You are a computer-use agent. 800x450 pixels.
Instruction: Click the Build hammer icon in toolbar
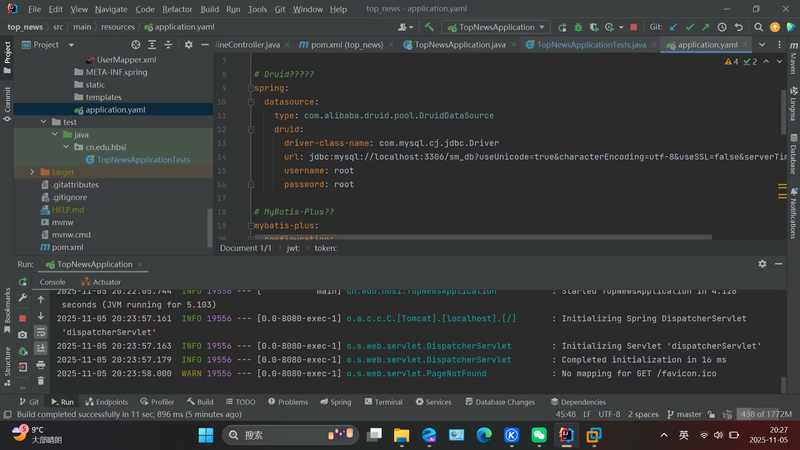click(429, 27)
